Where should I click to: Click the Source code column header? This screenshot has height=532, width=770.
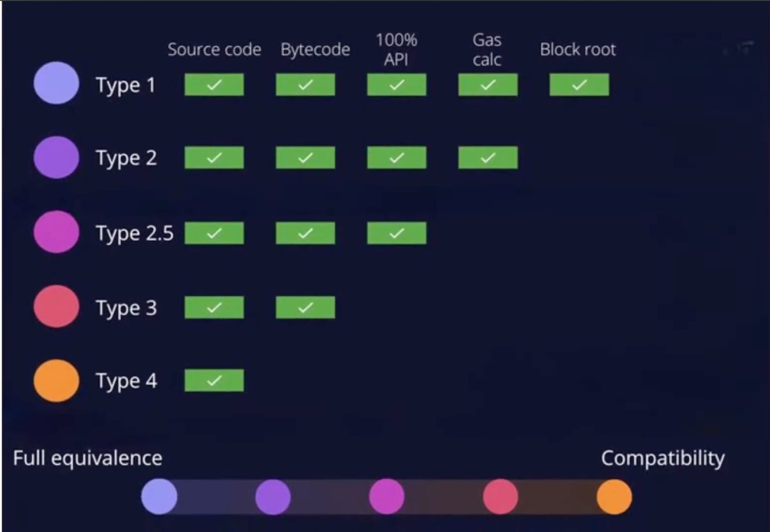214,50
